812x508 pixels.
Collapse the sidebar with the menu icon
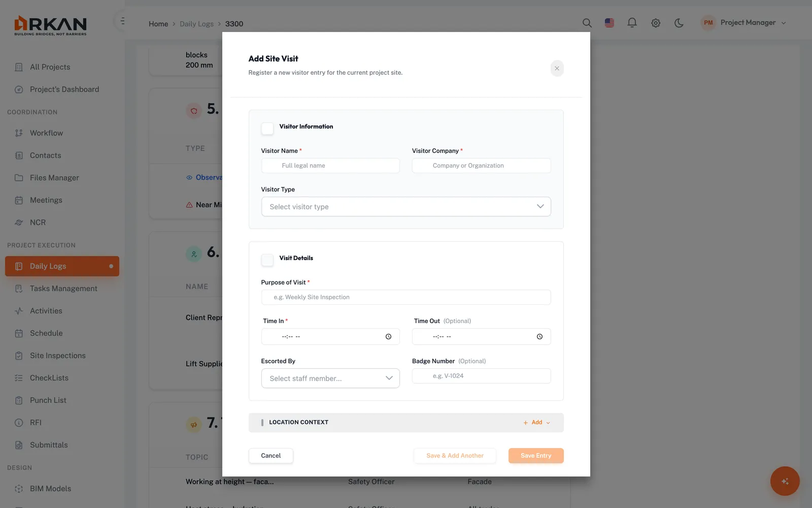[122, 21]
